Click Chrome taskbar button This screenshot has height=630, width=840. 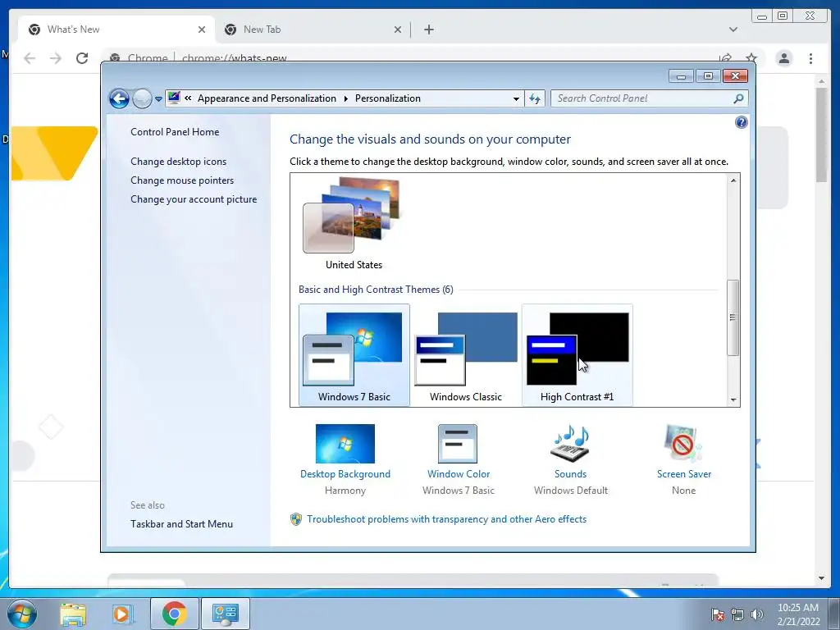[x=174, y=614]
